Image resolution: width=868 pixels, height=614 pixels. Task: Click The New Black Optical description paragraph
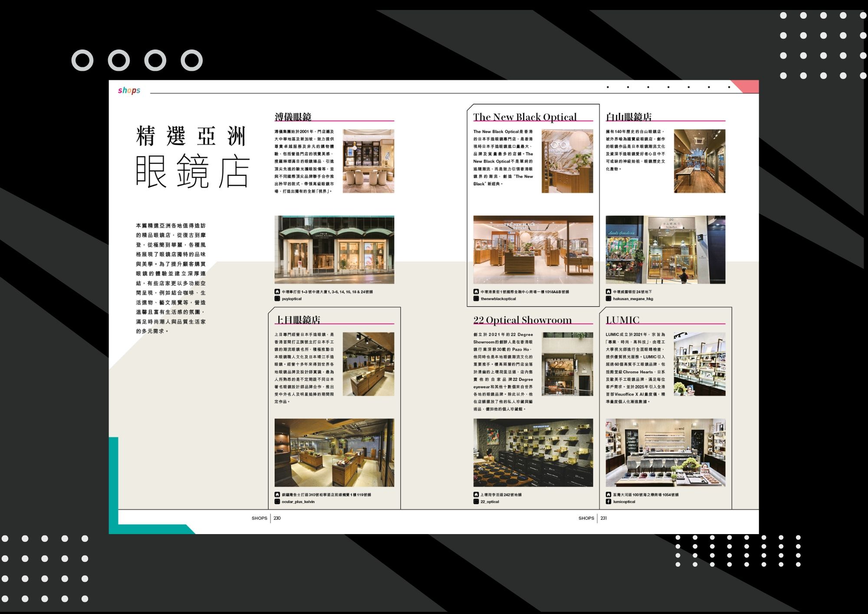pos(503,158)
